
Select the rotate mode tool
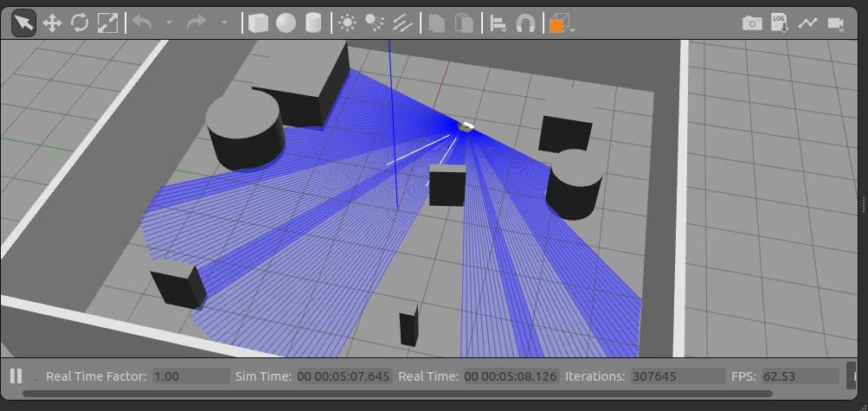click(80, 23)
